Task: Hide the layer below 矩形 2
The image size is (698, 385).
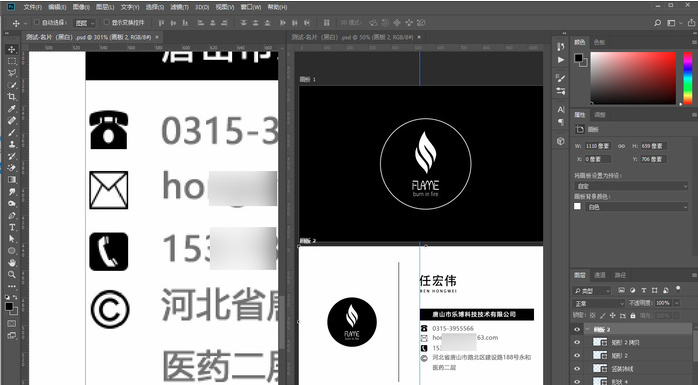Action: (577, 369)
